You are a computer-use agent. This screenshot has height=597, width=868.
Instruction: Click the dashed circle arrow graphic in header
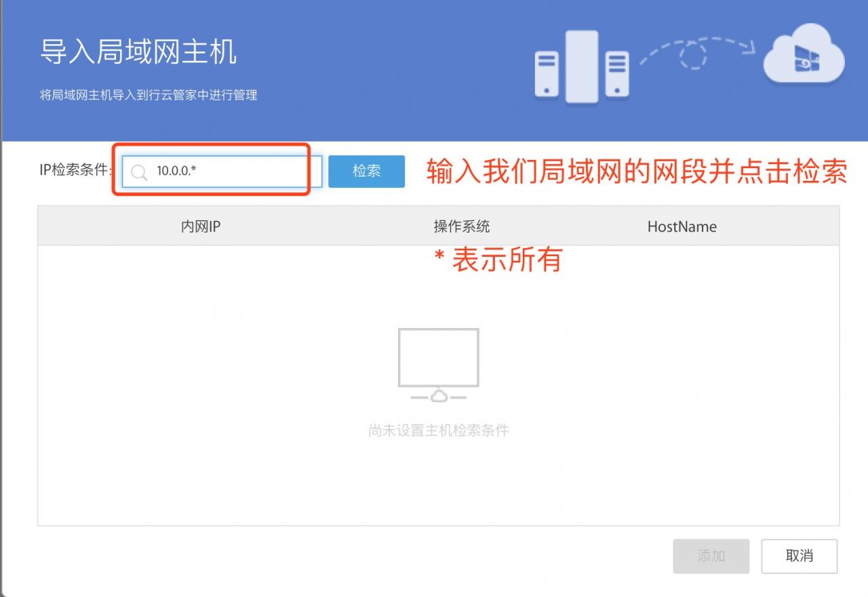(693, 53)
